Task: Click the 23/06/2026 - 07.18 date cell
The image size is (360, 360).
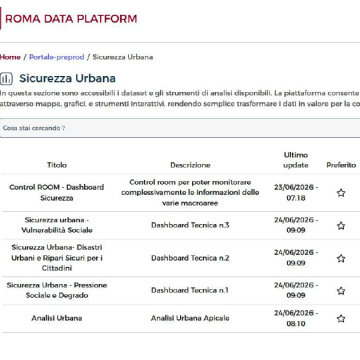Action: click(x=296, y=192)
